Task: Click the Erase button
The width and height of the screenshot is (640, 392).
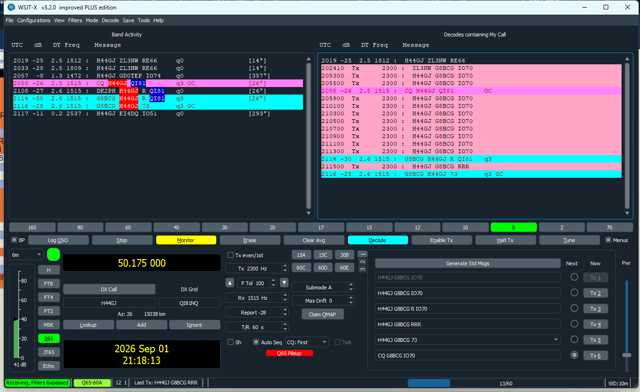Action: [250, 240]
